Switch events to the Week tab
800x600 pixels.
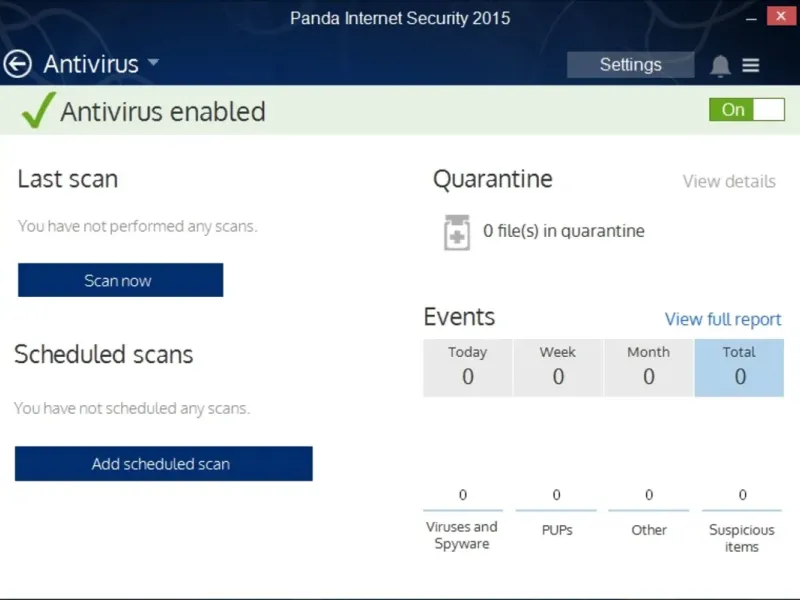[558, 367]
